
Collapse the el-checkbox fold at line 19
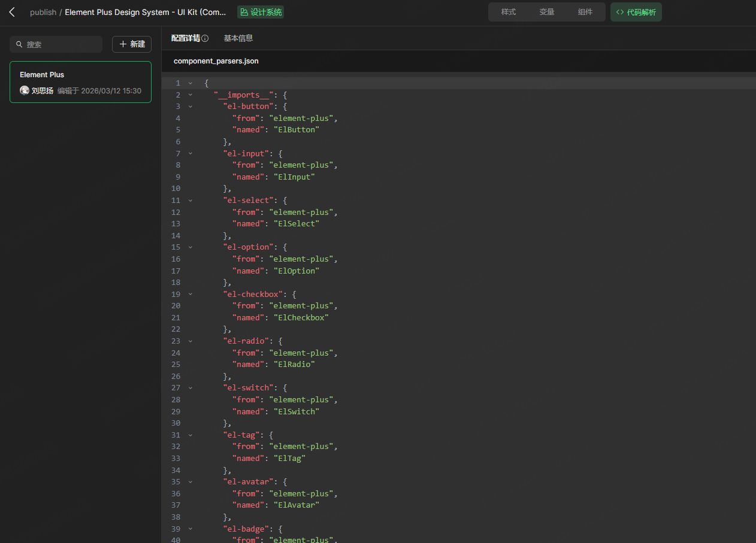point(190,294)
